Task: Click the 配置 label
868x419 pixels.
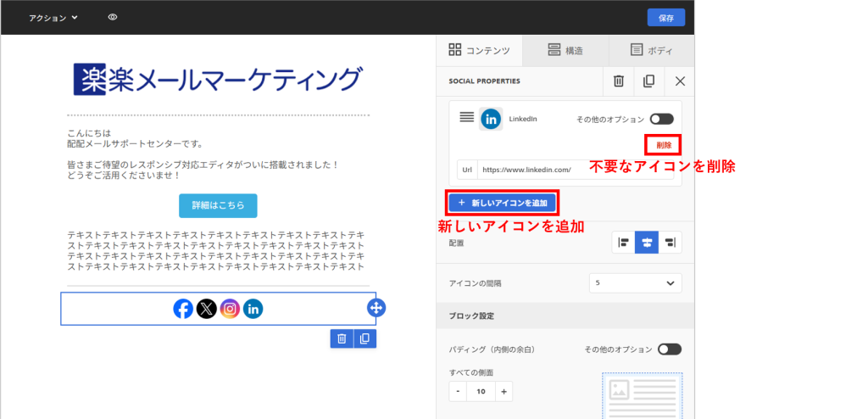Action: pyautogui.click(x=457, y=243)
